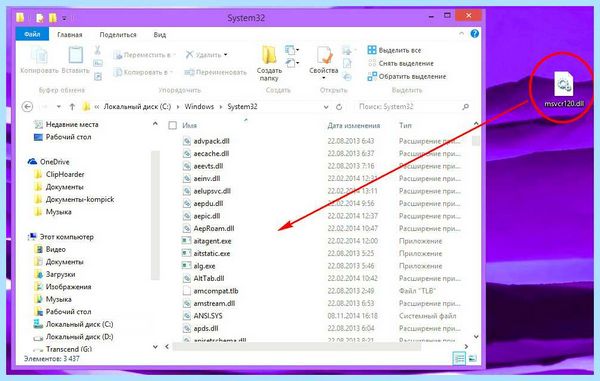Open Загрузки in navigation pane

pyautogui.click(x=55, y=274)
